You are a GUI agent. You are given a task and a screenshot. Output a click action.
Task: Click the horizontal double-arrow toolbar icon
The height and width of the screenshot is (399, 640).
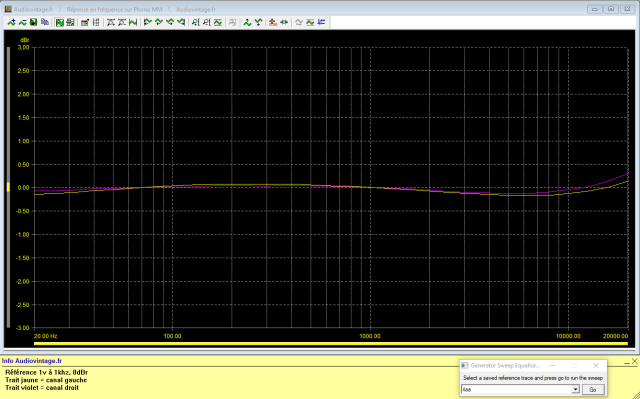(284, 22)
